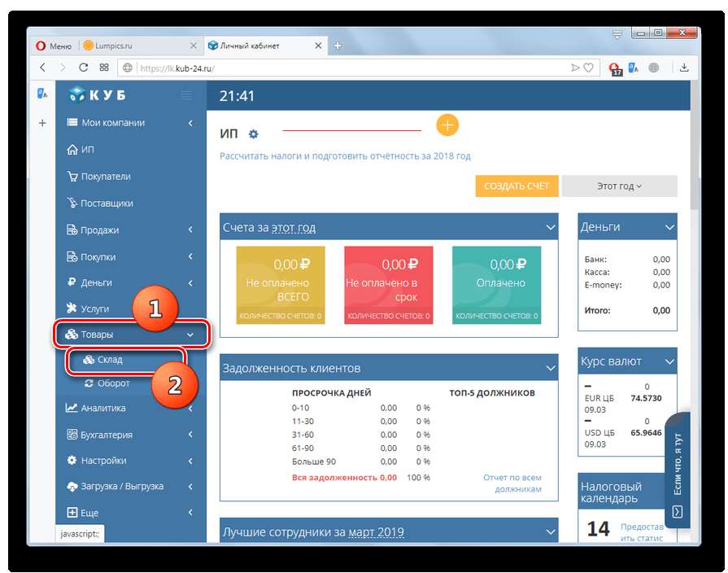This screenshot has height=573, width=728.
Task: Click the red Не оплачено в срок tile
Action: (x=388, y=285)
